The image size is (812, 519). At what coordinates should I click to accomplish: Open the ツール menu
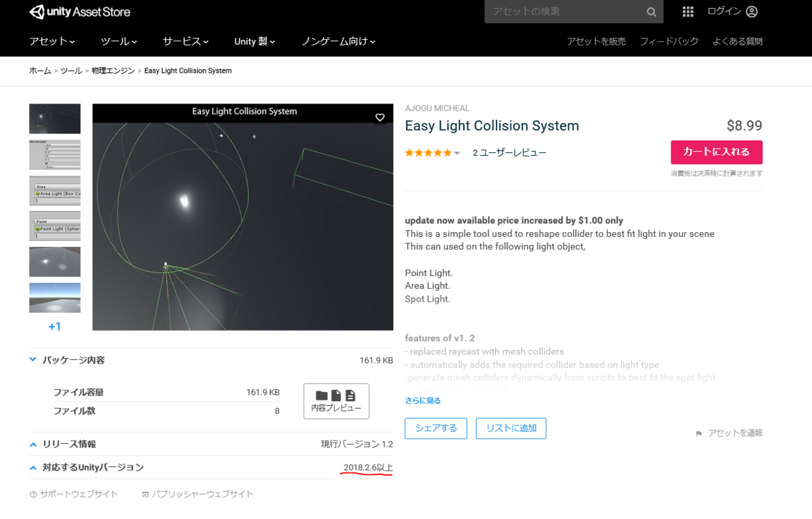click(x=118, y=41)
